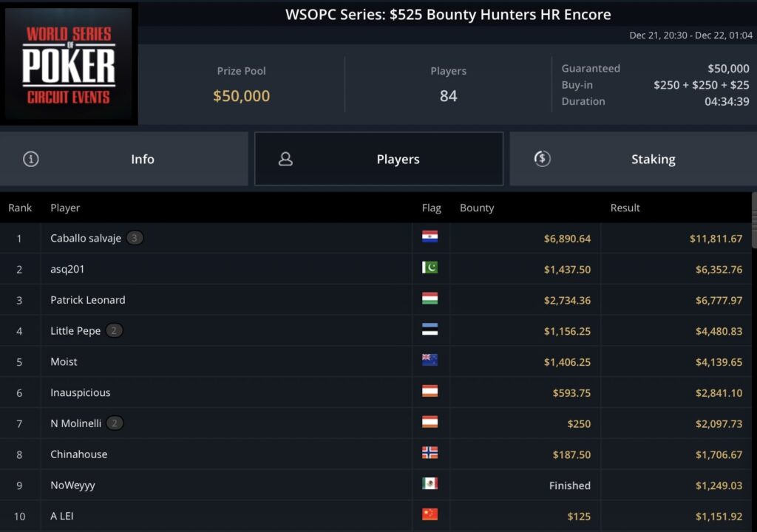Click the flag icon for A LEI
This screenshot has width=757, height=532.
tap(430, 515)
